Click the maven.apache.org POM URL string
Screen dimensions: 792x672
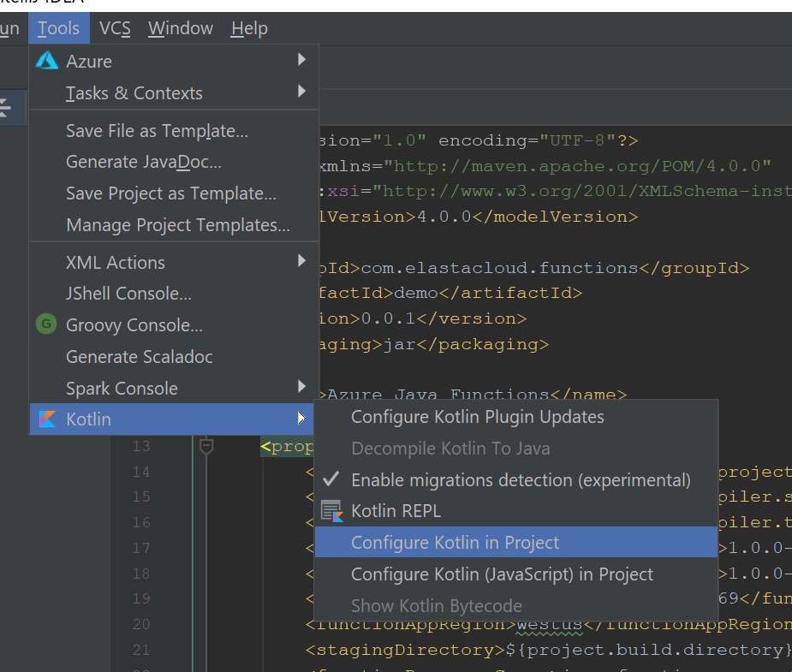(577, 166)
